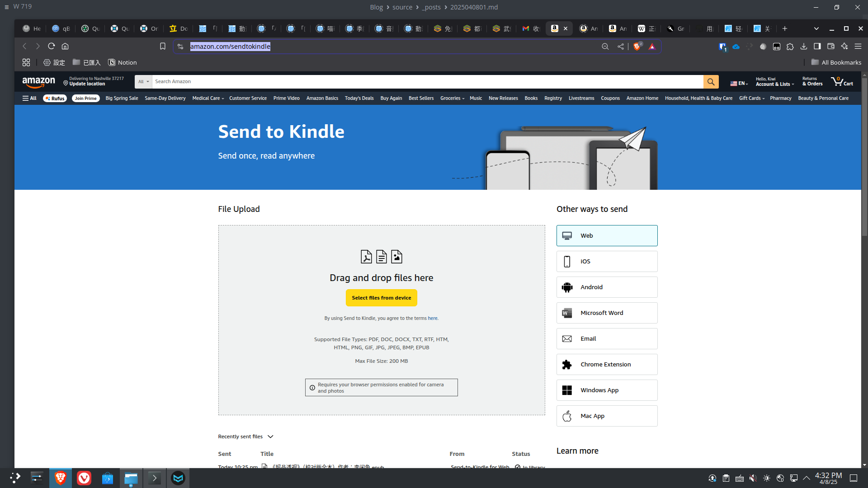
Task: Click the orange Amazon search magnifier button
Action: (x=711, y=82)
